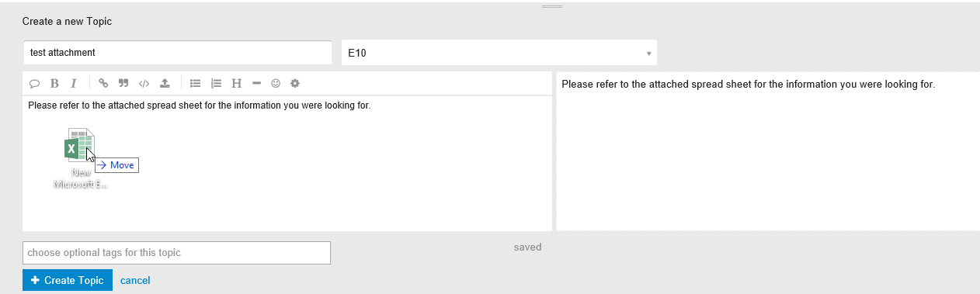The width and height of the screenshot is (980, 294).
Task: Open the emoji picker smiley icon
Action: 276,84
